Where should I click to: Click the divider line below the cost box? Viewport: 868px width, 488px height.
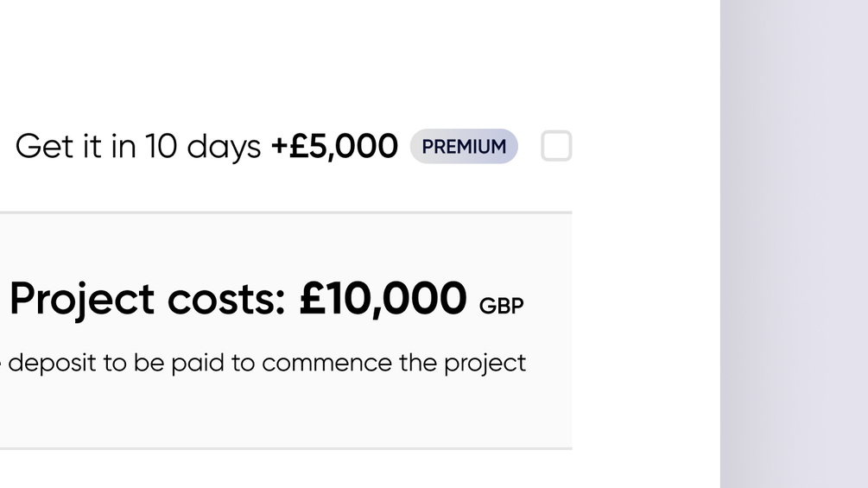[285, 448]
